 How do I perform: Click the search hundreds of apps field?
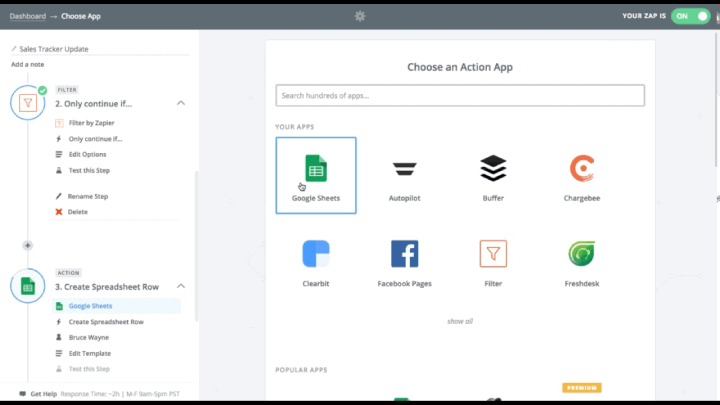click(x=460, y=95)
